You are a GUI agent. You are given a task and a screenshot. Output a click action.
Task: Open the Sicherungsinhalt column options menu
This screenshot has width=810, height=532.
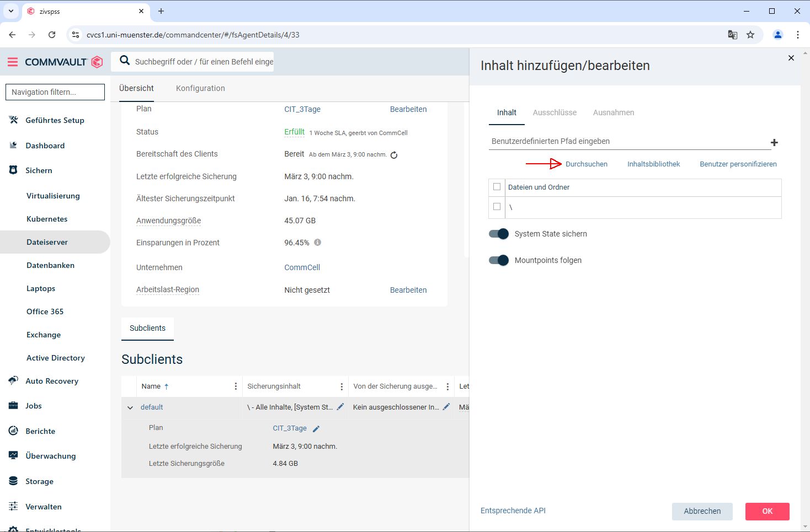342,386
